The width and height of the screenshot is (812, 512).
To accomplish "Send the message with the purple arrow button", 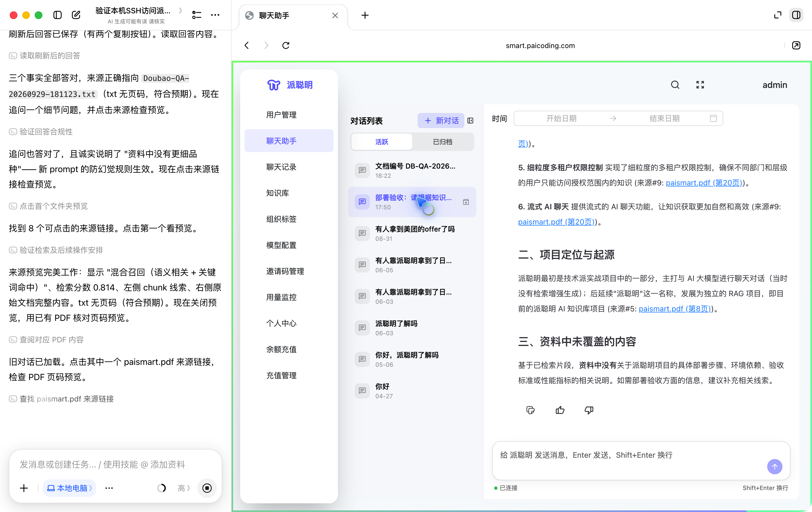I will [775, 466].
